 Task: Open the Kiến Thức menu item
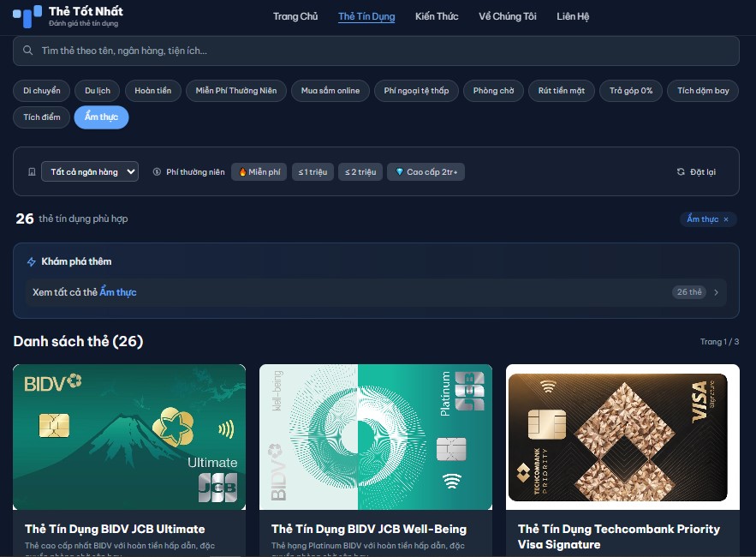pyautogui.click(x=437, y=16)
